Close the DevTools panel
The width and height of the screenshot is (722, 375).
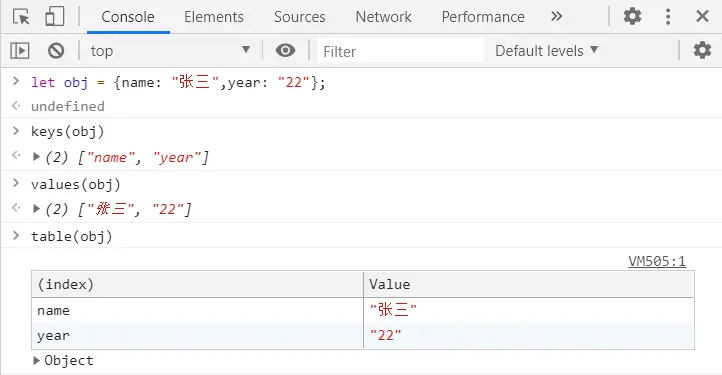pos(702,17)
